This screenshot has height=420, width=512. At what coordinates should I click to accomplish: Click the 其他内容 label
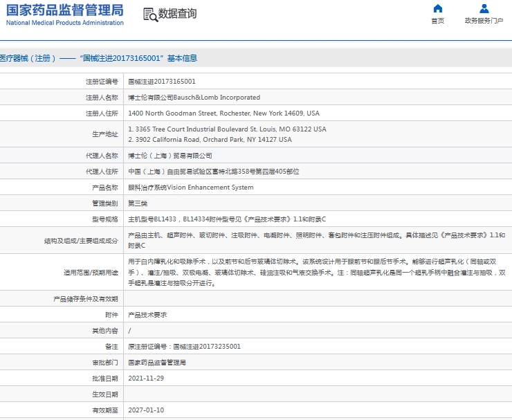pos(104,331)
